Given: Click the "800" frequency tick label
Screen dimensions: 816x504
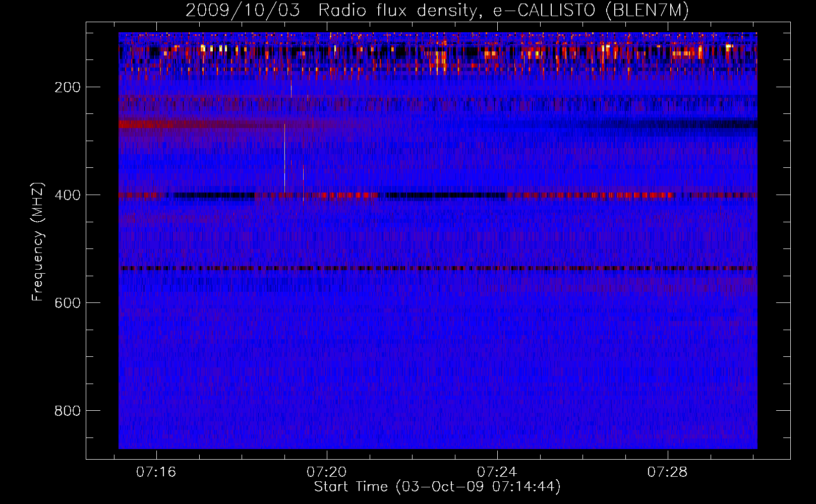Looking at the screenshot, I should coord(68,411).
